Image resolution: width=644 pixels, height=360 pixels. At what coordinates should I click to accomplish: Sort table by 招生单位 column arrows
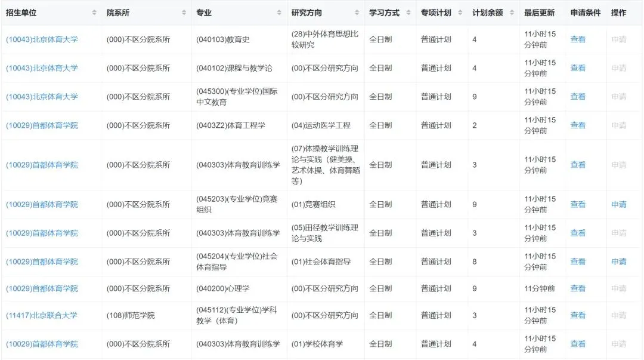(x=94, y=13)
